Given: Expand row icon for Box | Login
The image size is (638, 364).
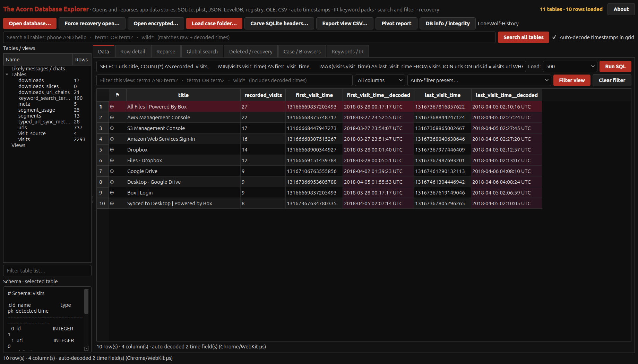Looking at the screenshot, I should coord(112,193).
